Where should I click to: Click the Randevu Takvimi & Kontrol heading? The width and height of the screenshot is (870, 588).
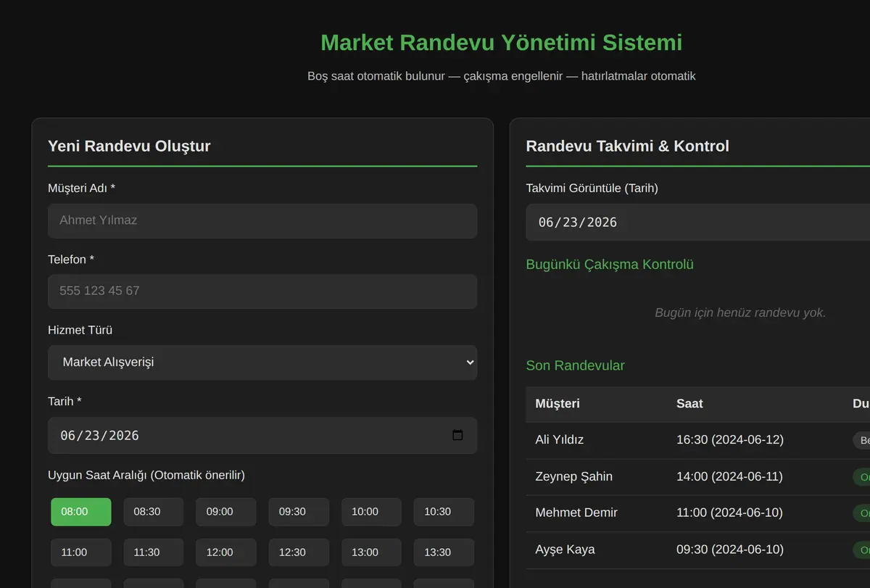pos(627,146)
